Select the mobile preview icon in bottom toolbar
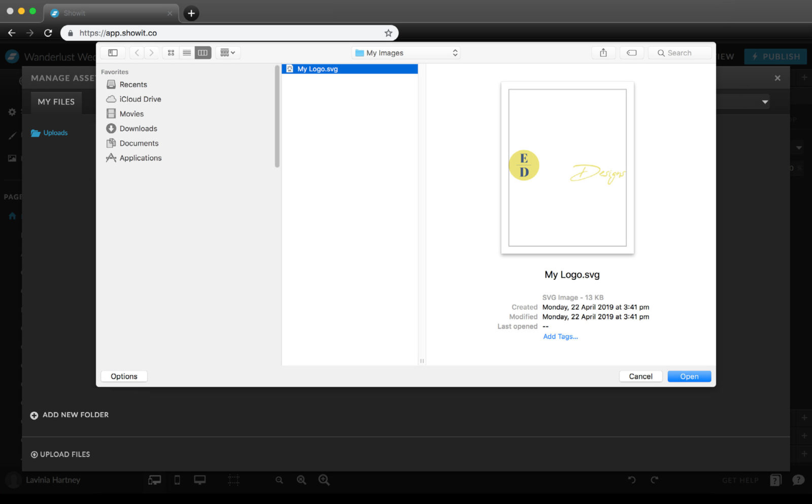This screenshot has width=812, height=504. tap(177, 480)
